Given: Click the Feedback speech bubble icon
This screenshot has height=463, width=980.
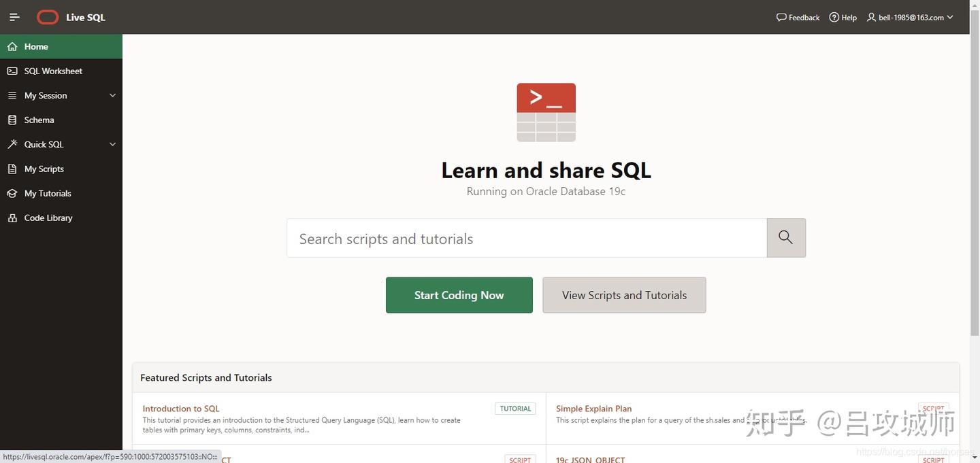Looking at the screenshot, I should coord(781,17).
